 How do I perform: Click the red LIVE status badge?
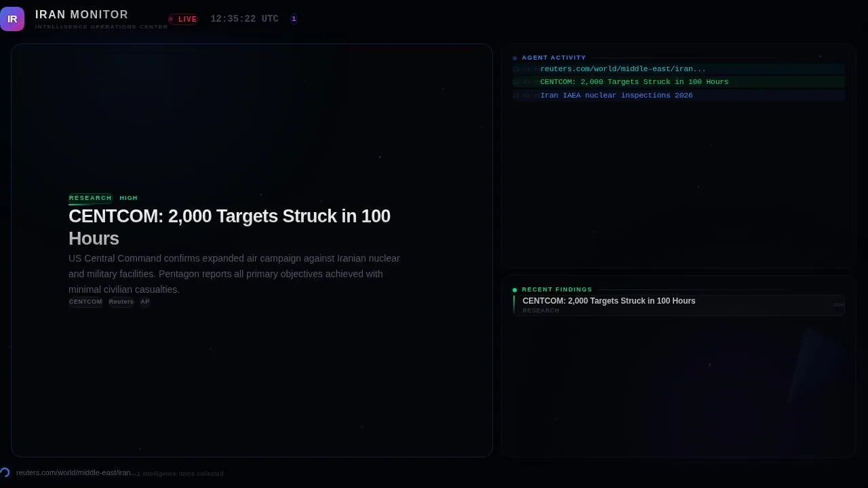coord(183,19)
